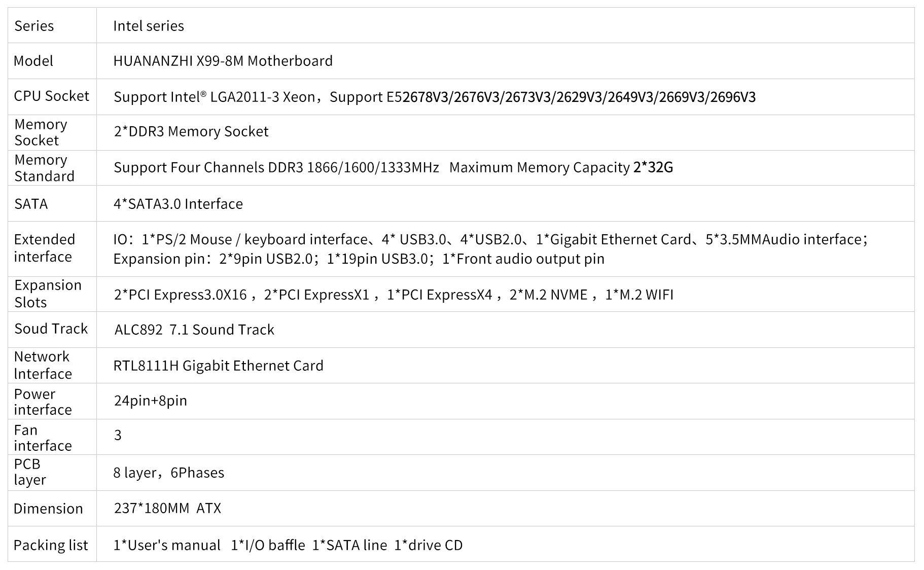924x570 pixels.
Task: Click '2*DDR3 Memory Socket' text
Action: pyautogui.click(x=191, y=131)
